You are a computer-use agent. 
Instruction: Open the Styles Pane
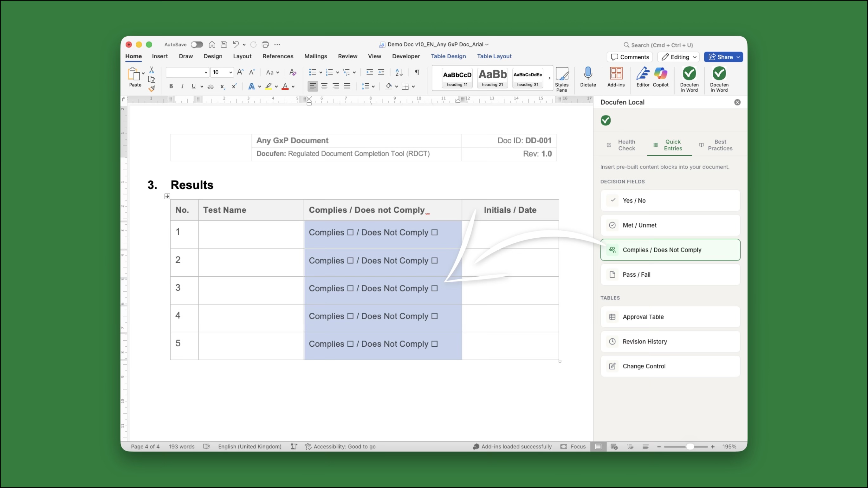click(562, 79)
